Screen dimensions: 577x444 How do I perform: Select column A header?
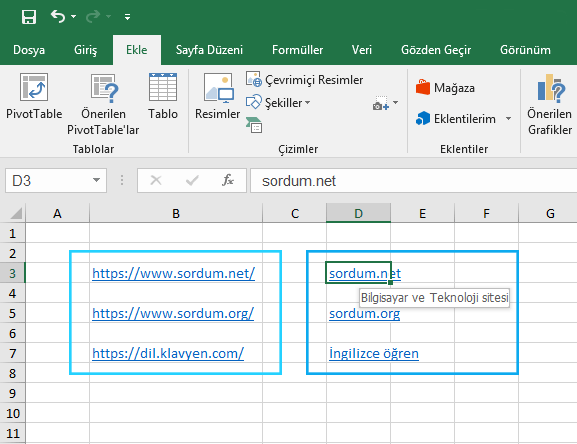pos(57,213)
